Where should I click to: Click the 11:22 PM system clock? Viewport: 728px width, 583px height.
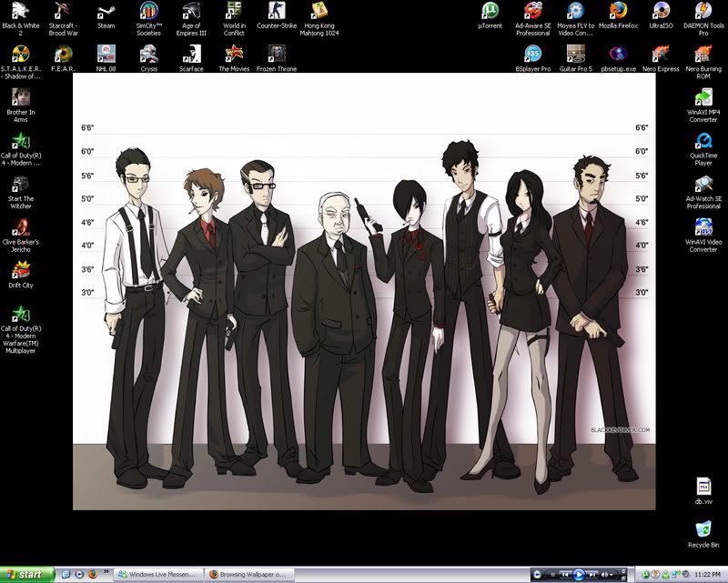coord(708,575)
